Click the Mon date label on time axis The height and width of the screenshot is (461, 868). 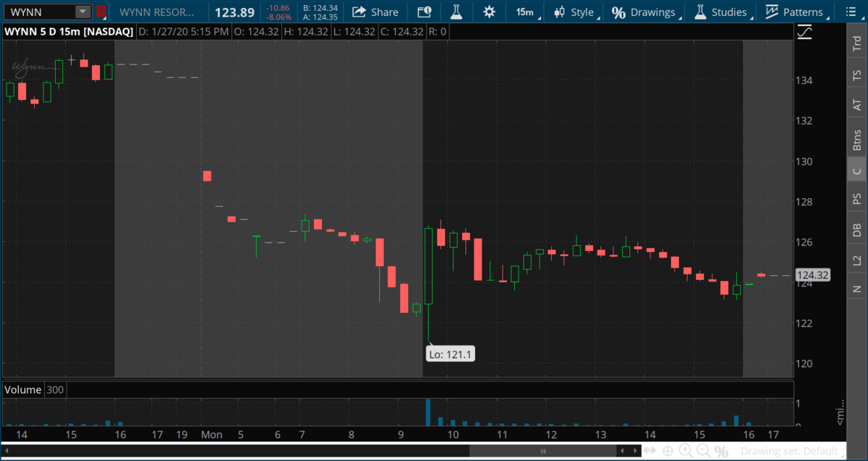(x=211, y=435)
